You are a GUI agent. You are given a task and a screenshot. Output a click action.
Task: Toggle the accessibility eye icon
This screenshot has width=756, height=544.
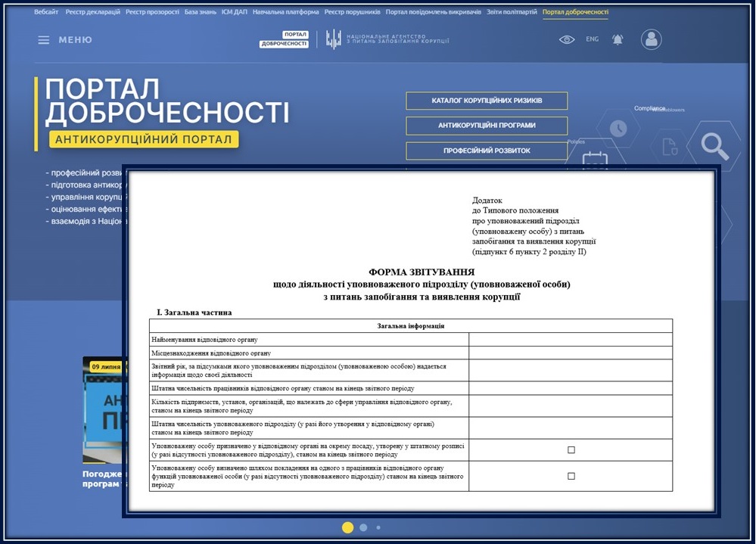567,39
